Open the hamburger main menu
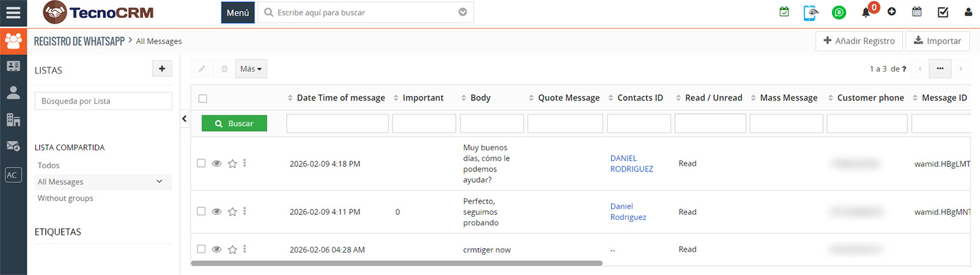Viewport: 980px width, 275px height. (13, 13)
